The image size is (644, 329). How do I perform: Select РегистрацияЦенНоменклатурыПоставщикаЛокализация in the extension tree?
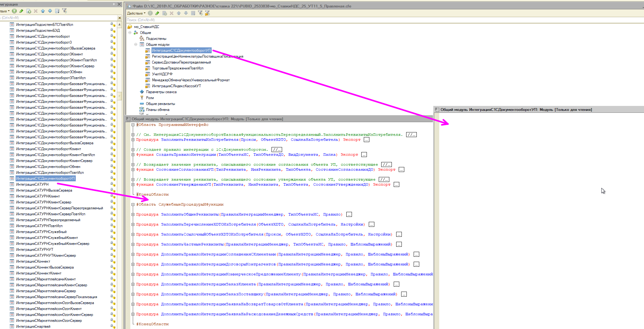click(198, 56)
